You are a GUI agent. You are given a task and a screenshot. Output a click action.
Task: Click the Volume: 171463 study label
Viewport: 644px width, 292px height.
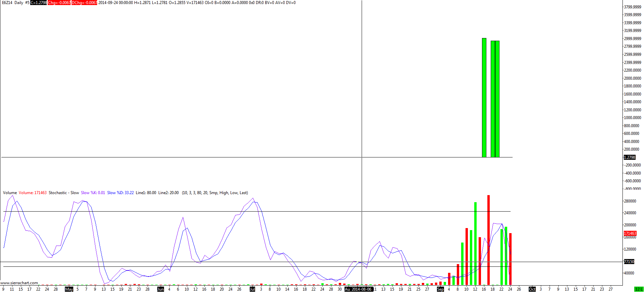pyautogui.click(x=33, y=193)
